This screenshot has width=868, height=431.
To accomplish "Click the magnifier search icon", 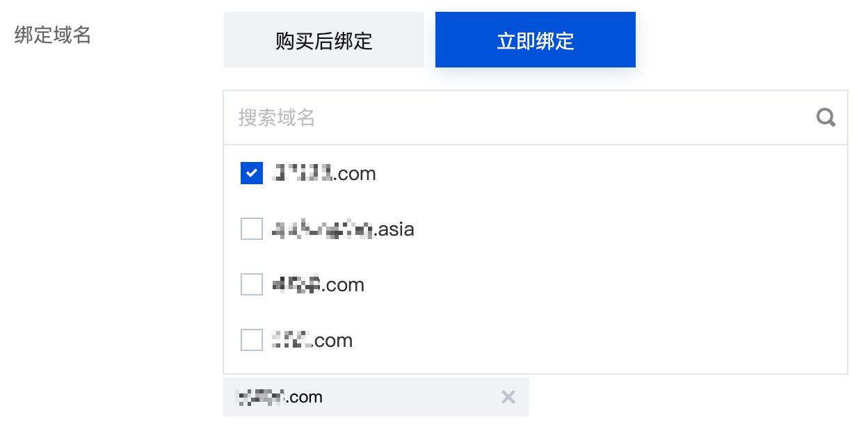I will tap(826, 118).
